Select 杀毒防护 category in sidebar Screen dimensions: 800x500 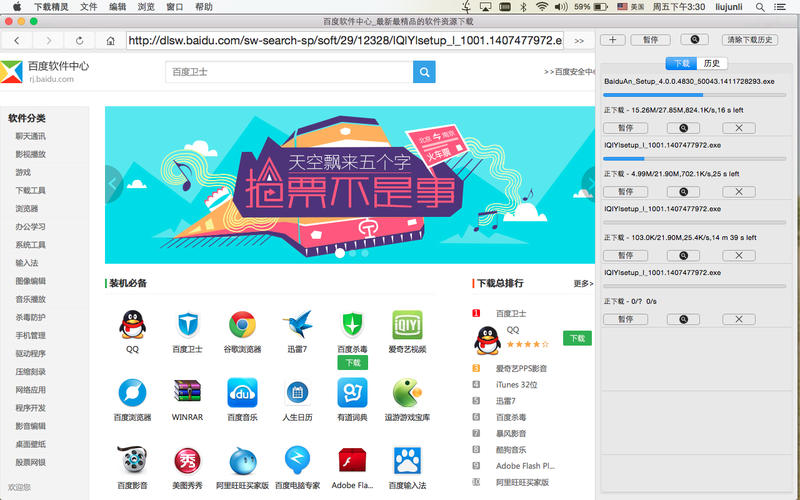[31, 317]
